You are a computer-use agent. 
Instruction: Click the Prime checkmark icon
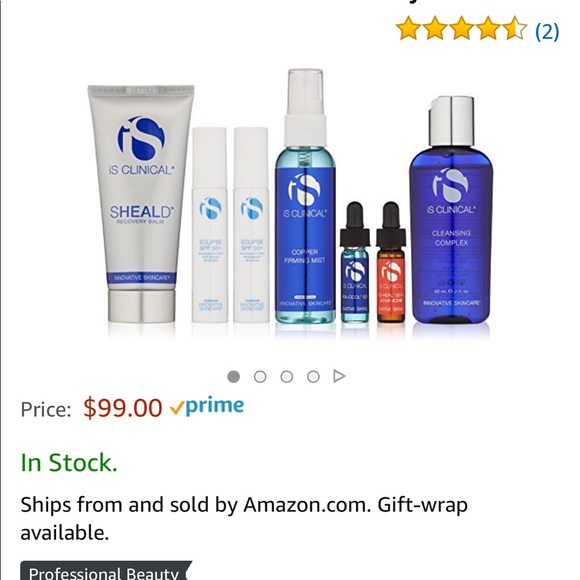tap(177, 408)
